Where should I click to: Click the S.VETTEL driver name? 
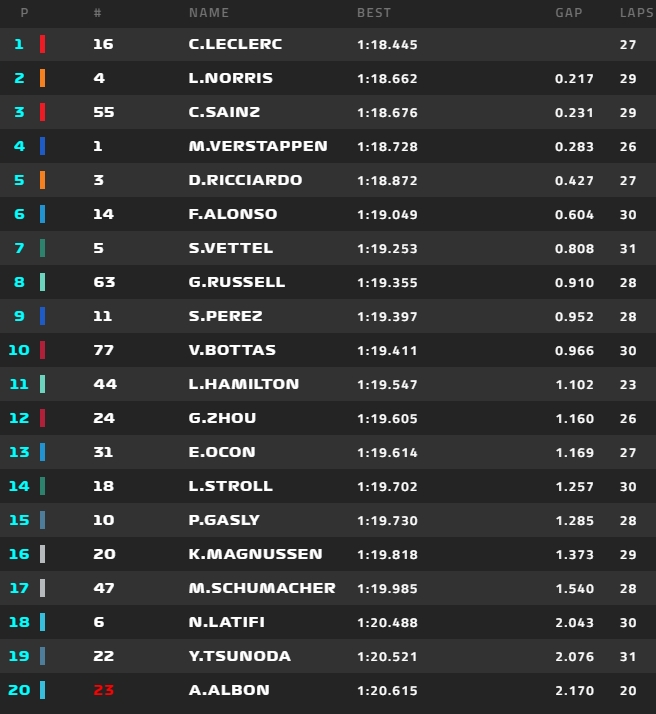230,248
